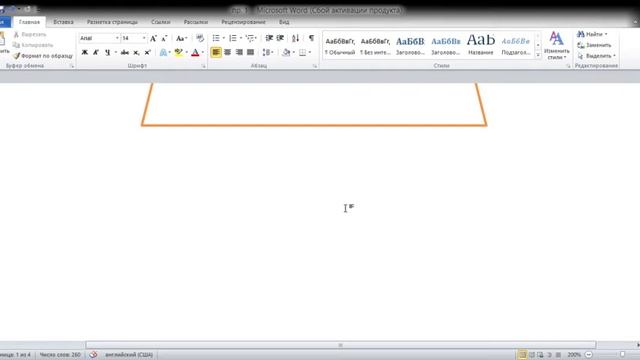
Task: Apply strikethrough formatting
Action: (x=125, y=52)
